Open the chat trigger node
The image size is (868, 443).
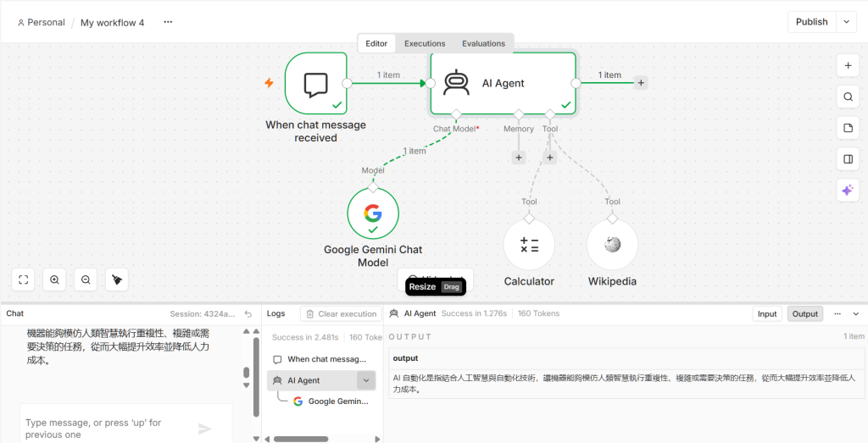pos(316,84)
